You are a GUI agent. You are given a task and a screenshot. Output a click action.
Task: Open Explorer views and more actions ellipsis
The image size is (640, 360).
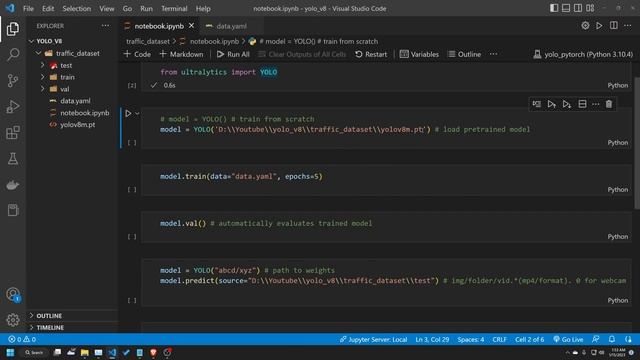coord(105,26)
